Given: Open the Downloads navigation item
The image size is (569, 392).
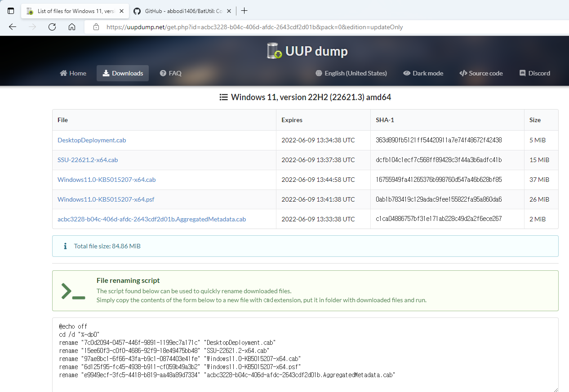Looking at the screenshot, I should (x=123, y=73).
